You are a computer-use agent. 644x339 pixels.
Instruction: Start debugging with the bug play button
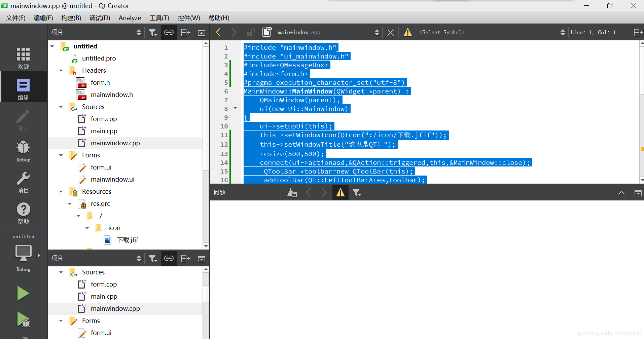[x=23, y=319]
